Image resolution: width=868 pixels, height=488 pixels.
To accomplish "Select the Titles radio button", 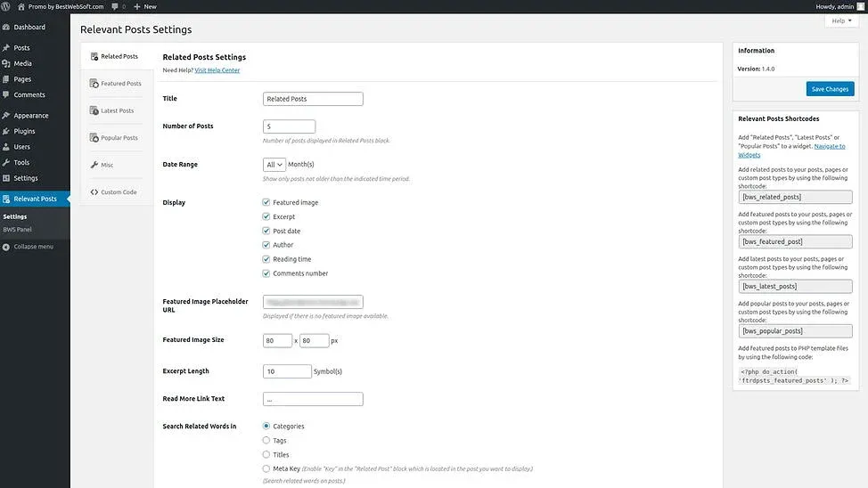I will pos(266,455).
